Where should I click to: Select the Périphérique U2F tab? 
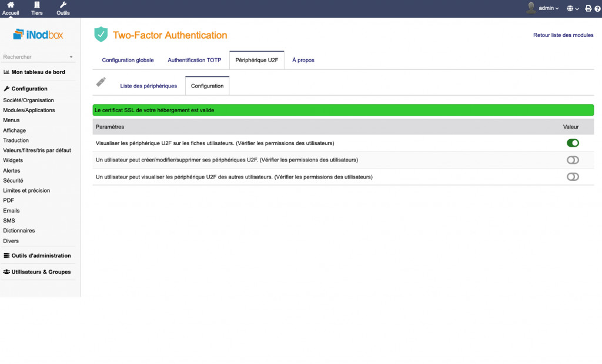pos(256,60)
